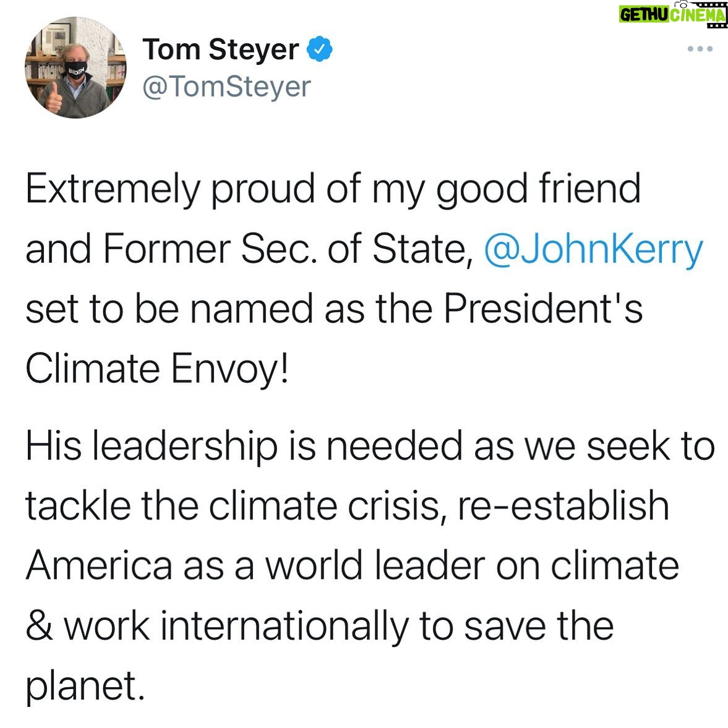Click the 'America as a world leader' line

pos(353,565)
